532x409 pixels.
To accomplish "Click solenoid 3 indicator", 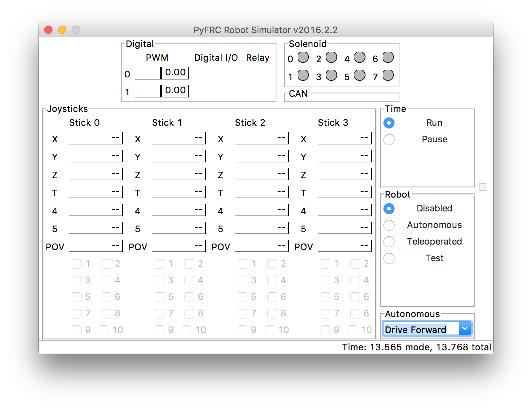I will point(331,75).
